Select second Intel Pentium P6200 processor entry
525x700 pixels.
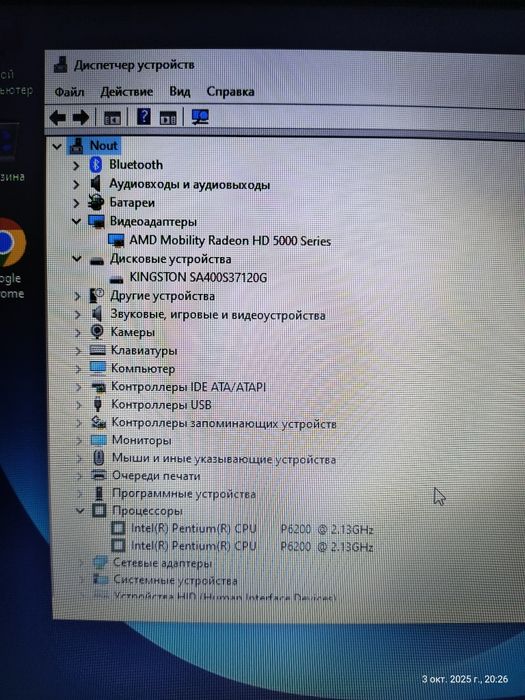tap(252, 546)
